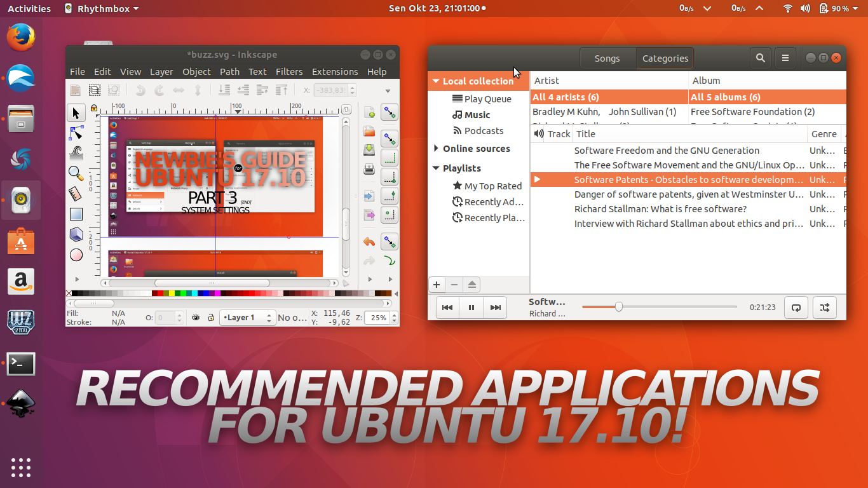Viewport: 868px width, 488px height.
Task: Click the Activities button in top bar
Action: tap(29, 9)
